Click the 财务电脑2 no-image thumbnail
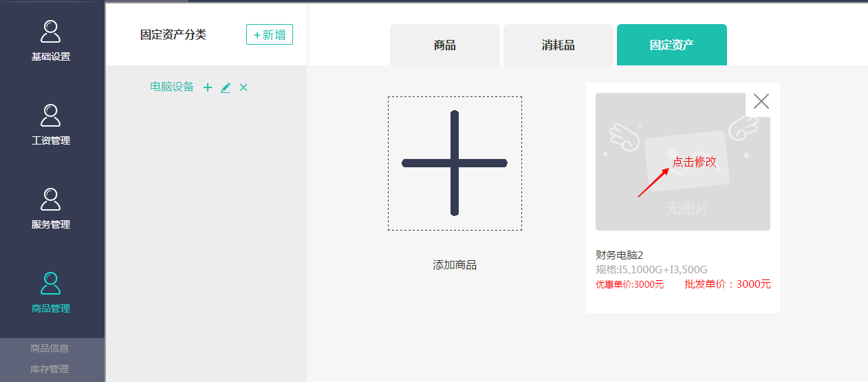 (x=683, y=162)
